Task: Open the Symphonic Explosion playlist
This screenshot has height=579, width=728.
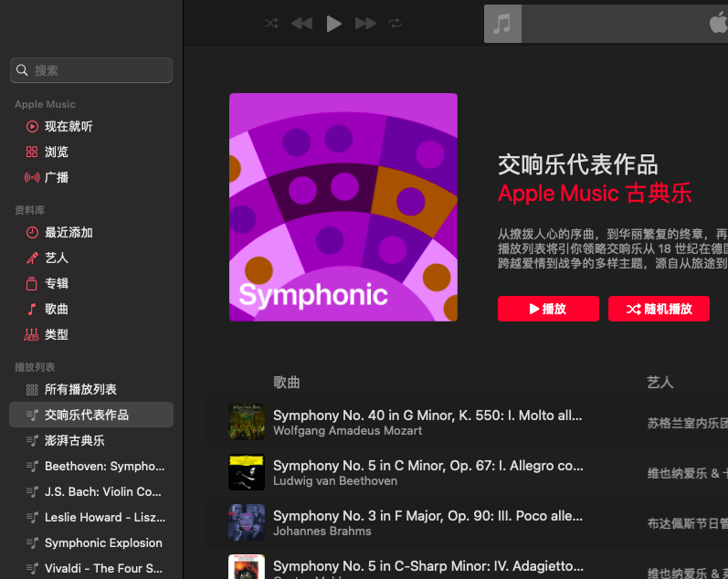Action: (91, 542)
